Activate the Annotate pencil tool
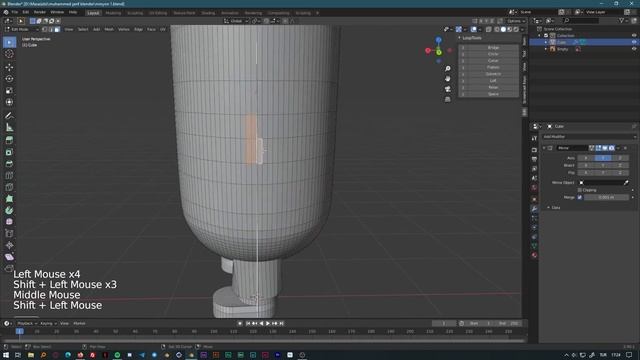This screenshot has width=640, height=360. point(9,116)
